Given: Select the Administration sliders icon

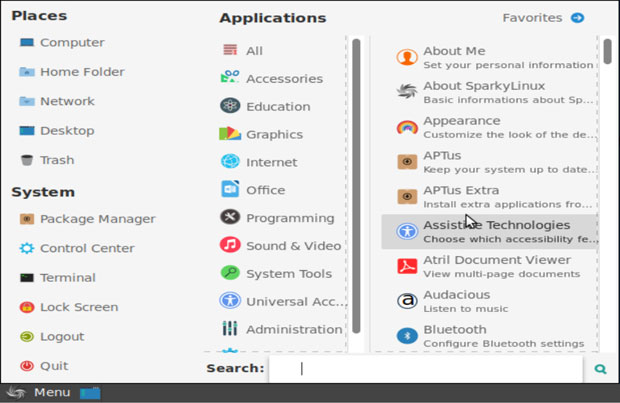Looking at the screenshot, I should (230, 328).
